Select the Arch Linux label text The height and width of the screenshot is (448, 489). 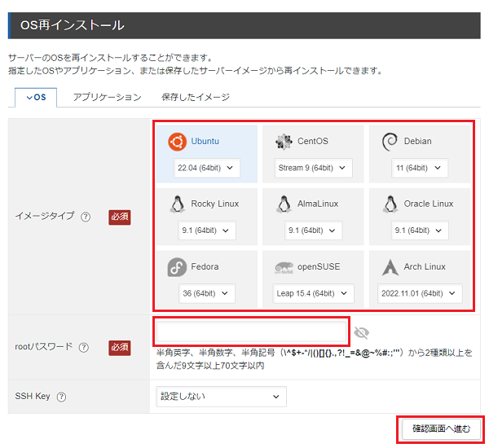(425, 267)
